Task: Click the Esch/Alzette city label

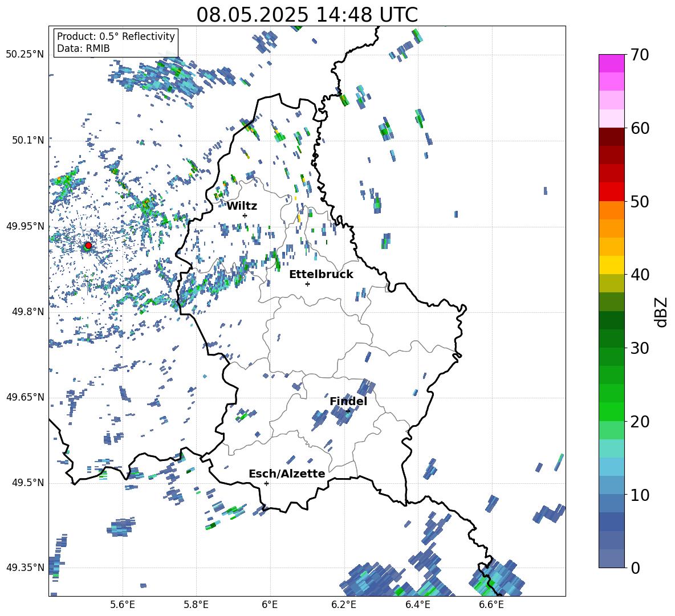Action: tap(287, 474)
